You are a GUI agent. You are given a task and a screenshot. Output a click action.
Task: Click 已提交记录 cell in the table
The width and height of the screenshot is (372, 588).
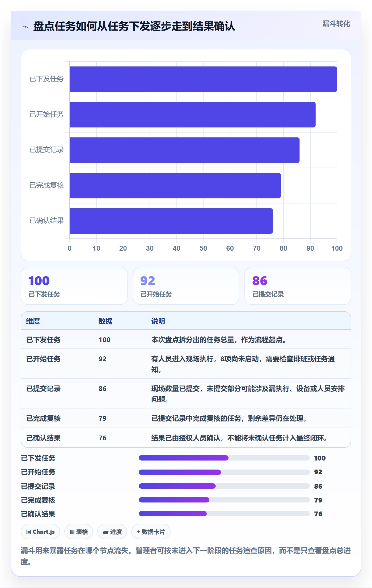43,389
